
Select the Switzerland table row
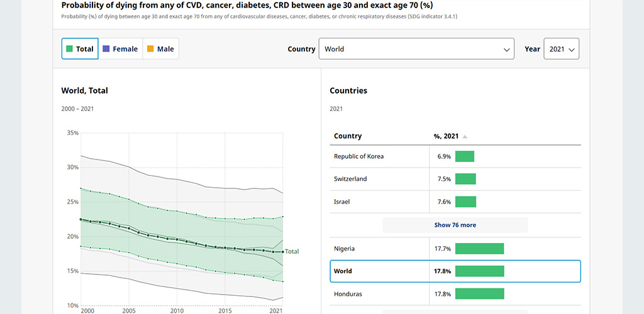click(455, 179)
